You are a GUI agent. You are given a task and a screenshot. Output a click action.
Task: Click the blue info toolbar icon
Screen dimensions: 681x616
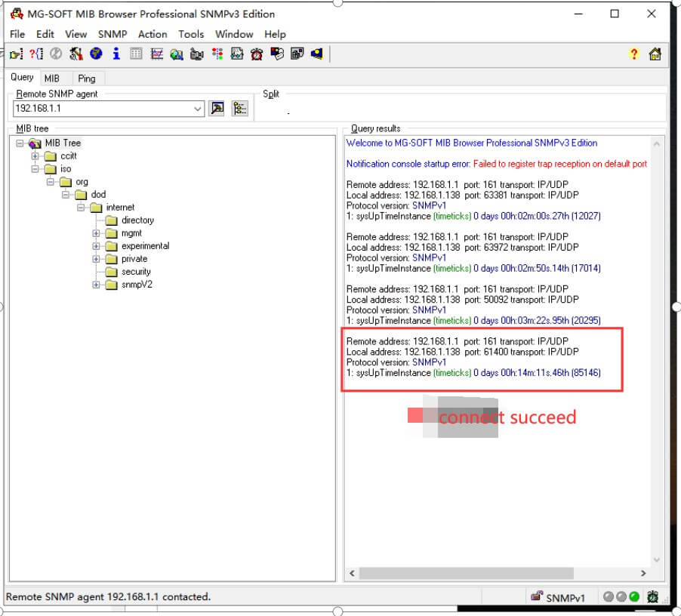116,54
